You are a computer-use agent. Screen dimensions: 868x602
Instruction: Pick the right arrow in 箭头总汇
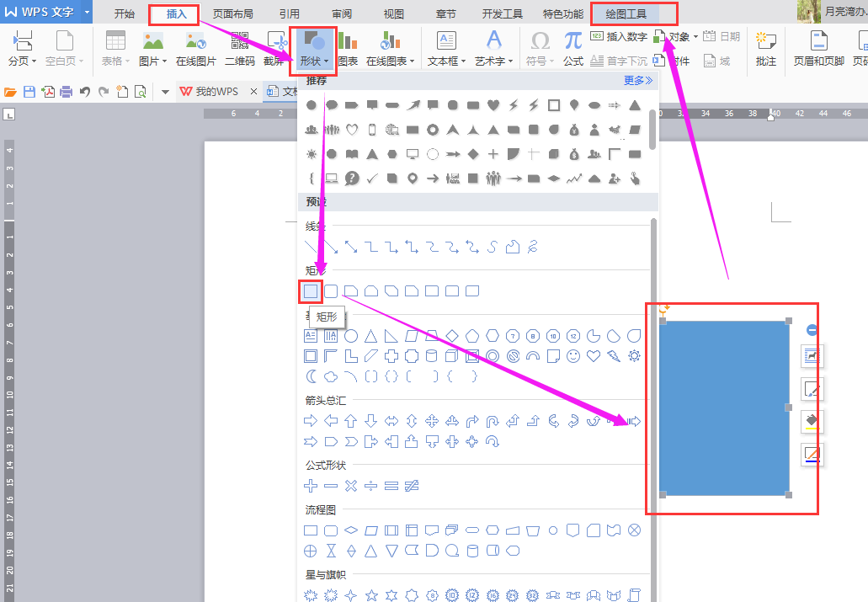tap(311, 421)
